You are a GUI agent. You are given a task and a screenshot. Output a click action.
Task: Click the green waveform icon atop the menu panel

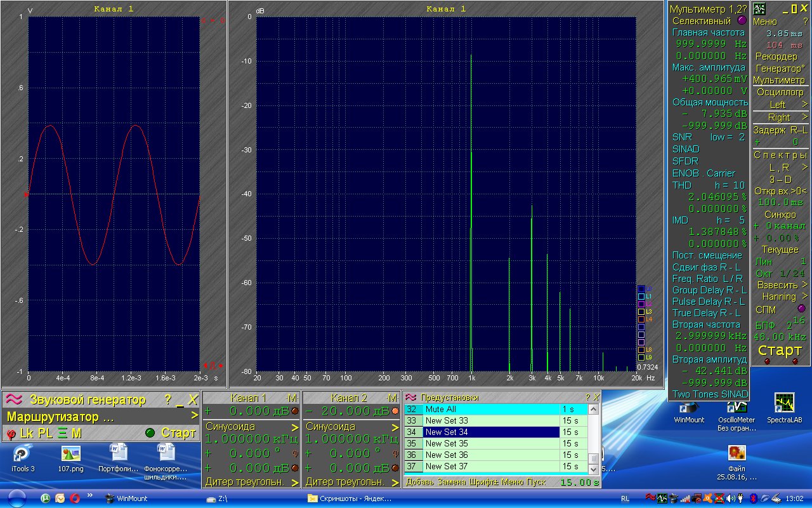[759, 9]
